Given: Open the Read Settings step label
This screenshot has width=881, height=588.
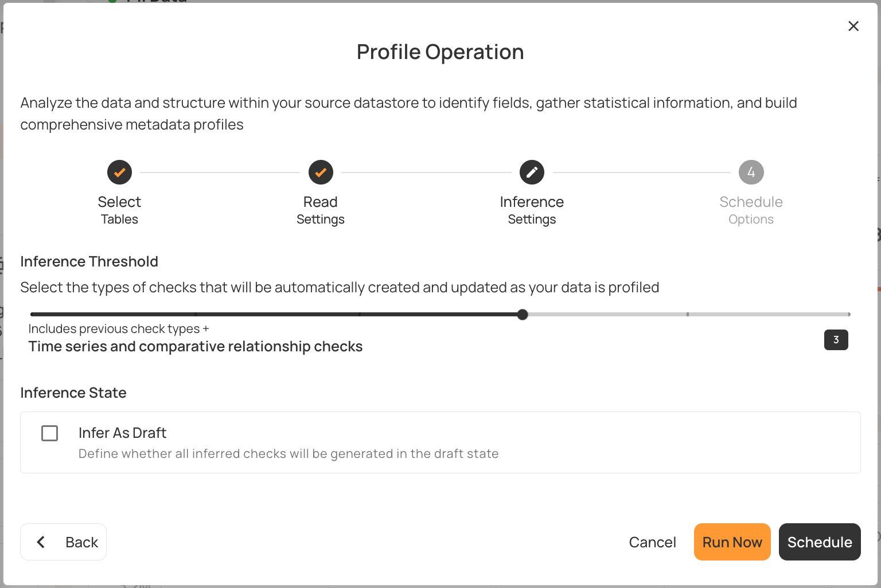Looking at the screenshot, I should (321, 210).
